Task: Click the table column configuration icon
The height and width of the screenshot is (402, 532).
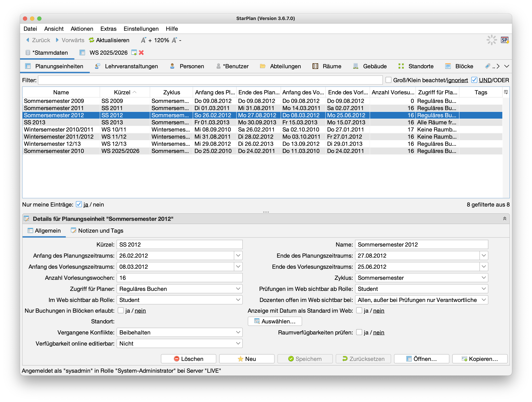Action: [506, 92]
